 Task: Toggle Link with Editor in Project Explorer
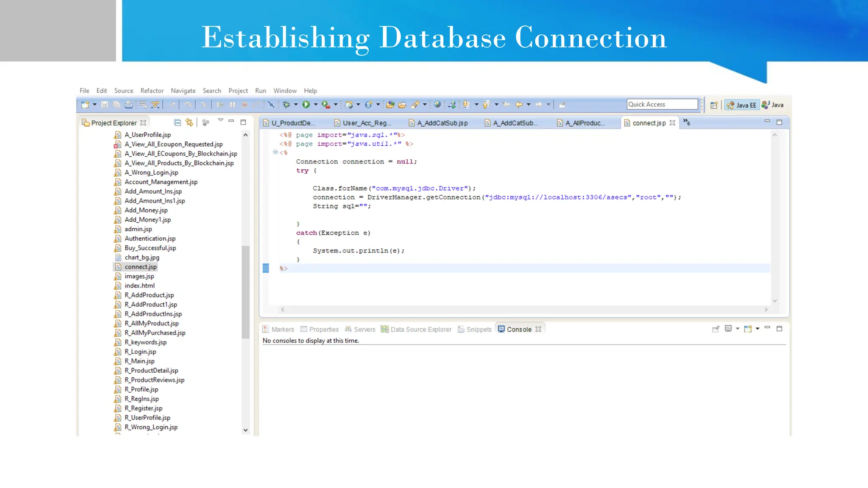189,123
